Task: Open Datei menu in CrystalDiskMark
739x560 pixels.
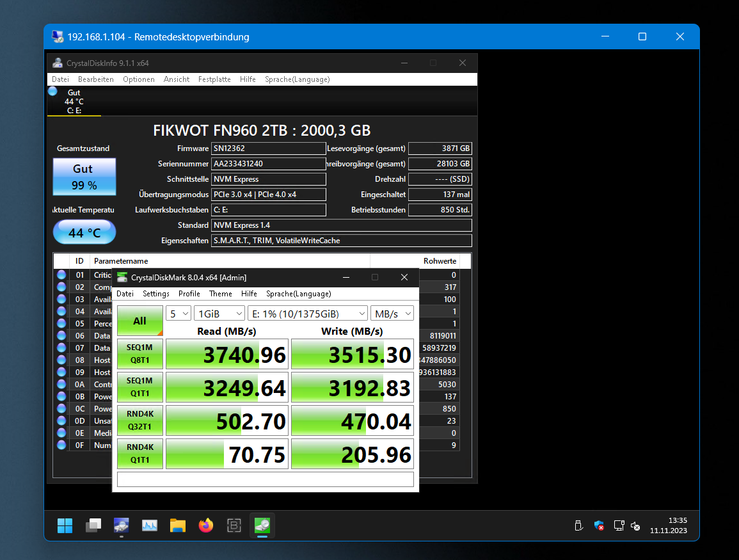Action: (x=125, y=294)
